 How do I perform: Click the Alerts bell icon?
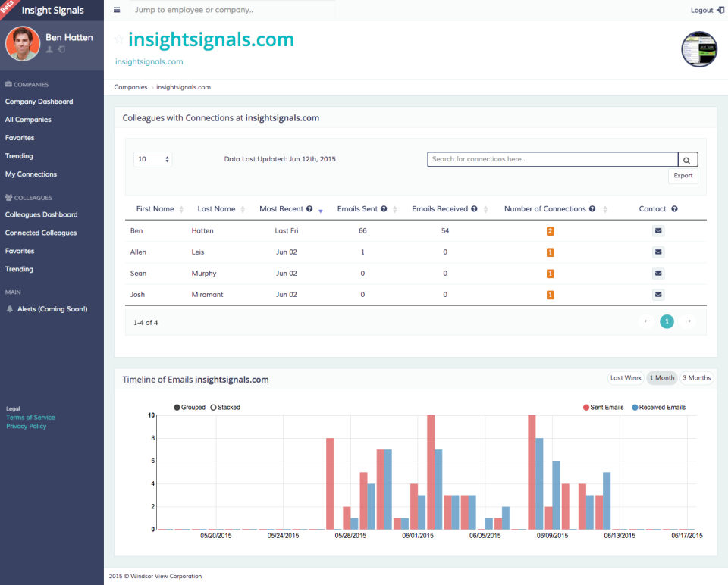pyautogui.click(x=10, y=308)
